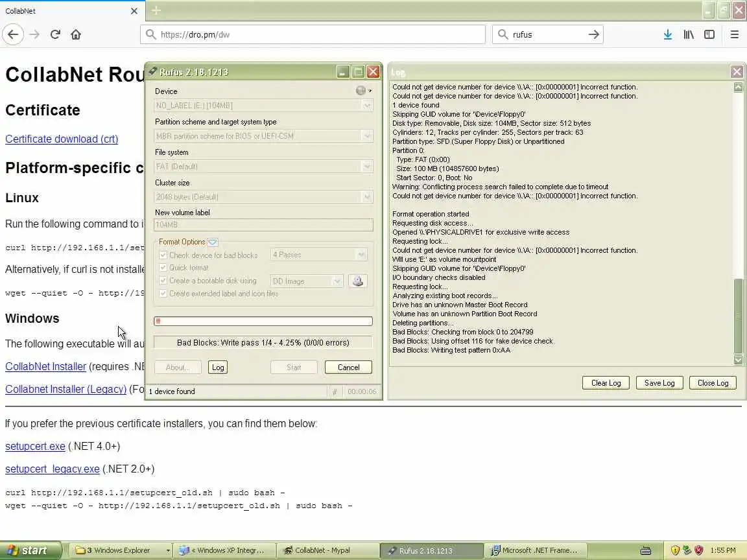This screenshot has width=747, height=560.
Task: Click the yellow shield tray icon
Action: click(x=674, y=550)
